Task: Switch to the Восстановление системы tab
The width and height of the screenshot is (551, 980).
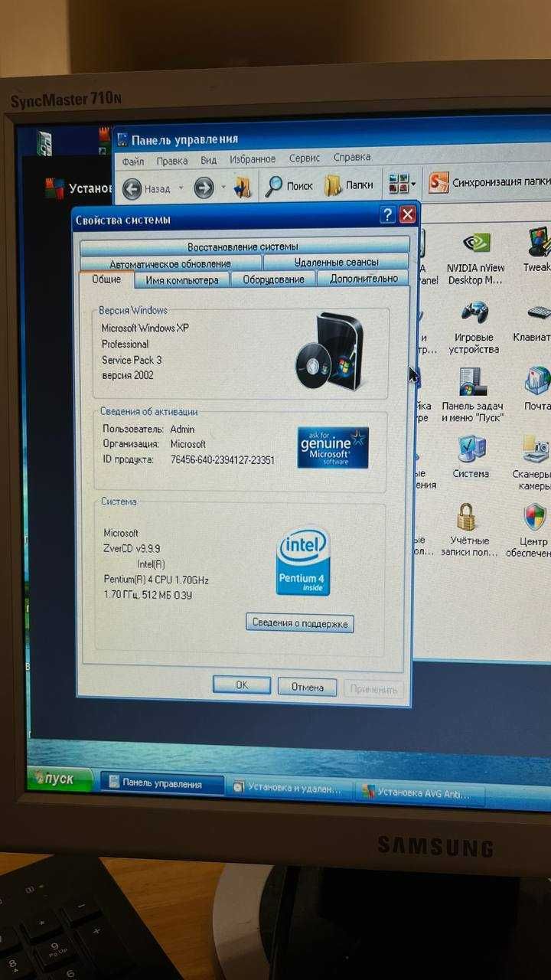Action: (243, 247)
